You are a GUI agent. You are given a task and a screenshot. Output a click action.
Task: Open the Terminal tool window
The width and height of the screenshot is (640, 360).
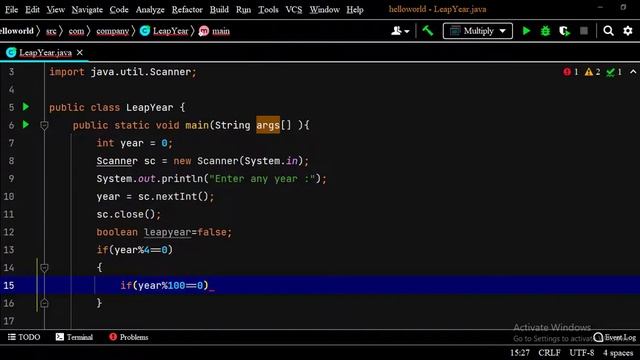74,337
